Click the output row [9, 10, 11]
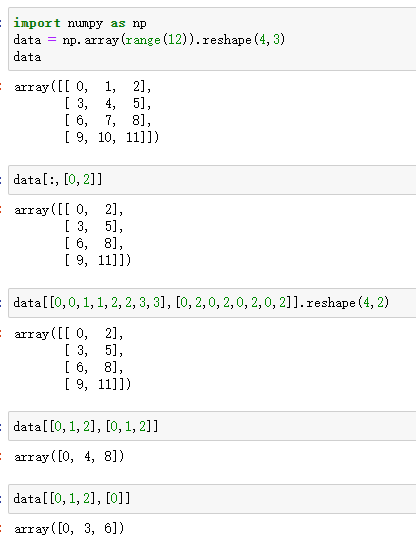This screenshot has height=543, width=416. tap(112, 137)
